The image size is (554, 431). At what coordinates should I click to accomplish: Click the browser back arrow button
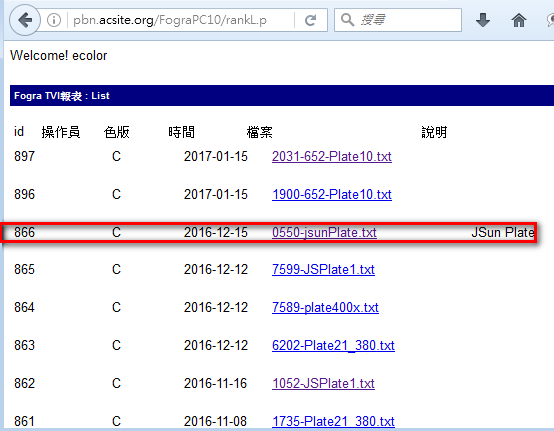coord(25,20)
